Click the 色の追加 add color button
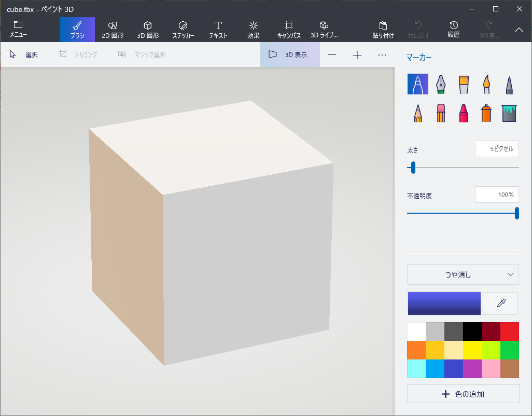Screen dimensions: 532x416 [x=463, y=394]
